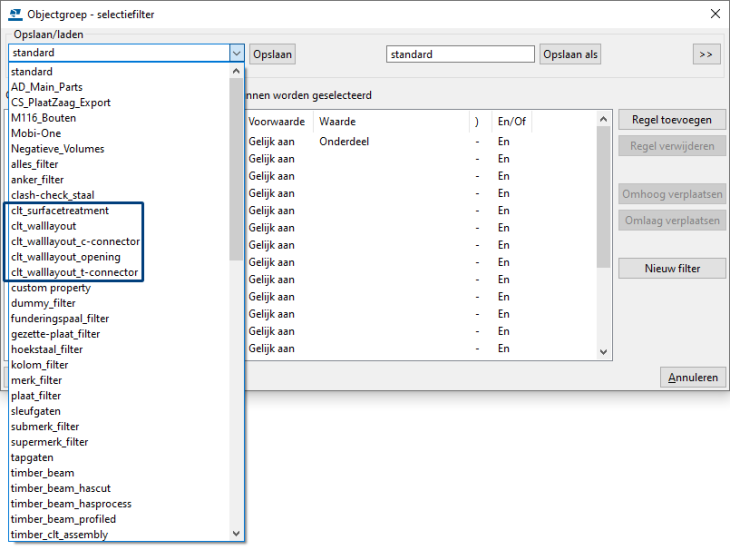
Task: Cancel the dialog with Annuleren
Action: click(x=692, y=378)
